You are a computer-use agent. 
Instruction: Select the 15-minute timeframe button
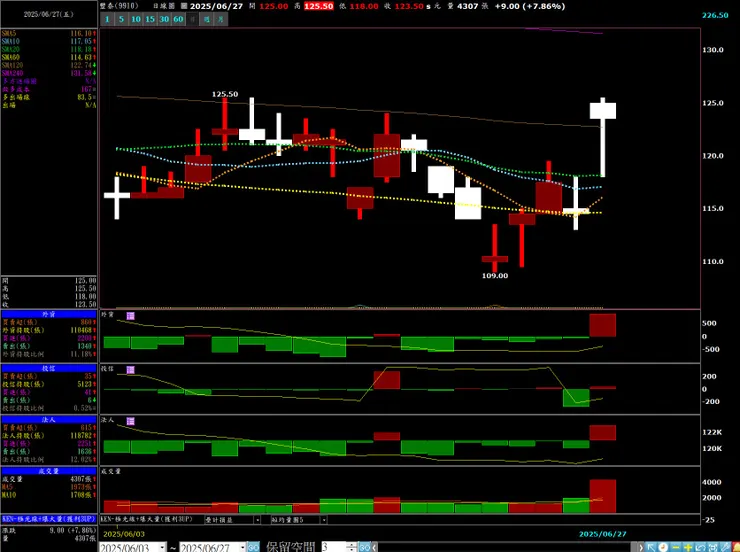pyautogui.click(x=150, y=19)
